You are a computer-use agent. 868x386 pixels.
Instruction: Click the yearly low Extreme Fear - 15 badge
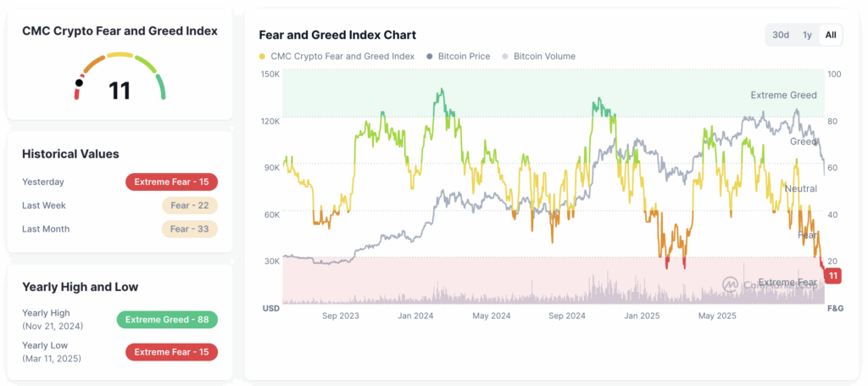(x=172, y=352)
